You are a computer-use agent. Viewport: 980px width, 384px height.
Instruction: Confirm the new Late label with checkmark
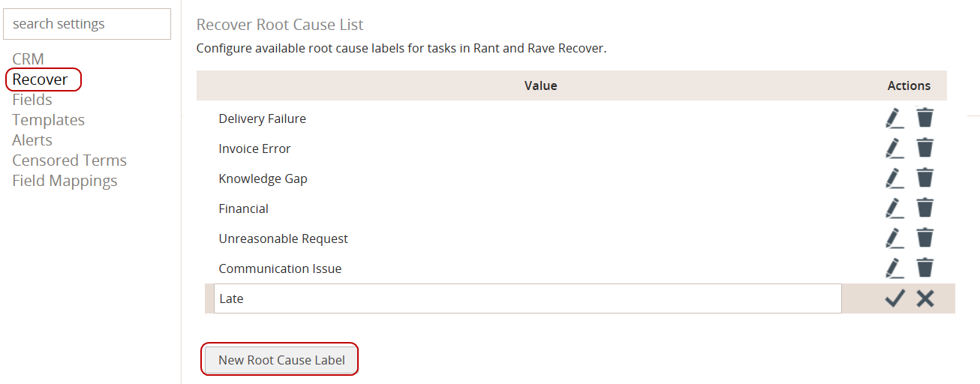click(894, 298)
